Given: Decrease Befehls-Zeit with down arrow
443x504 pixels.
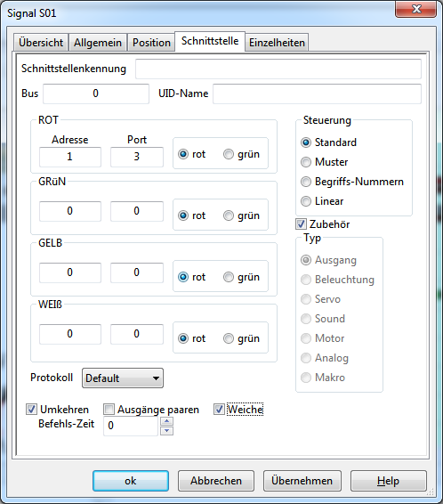Looking at the screenshot, I should [166, 431].
